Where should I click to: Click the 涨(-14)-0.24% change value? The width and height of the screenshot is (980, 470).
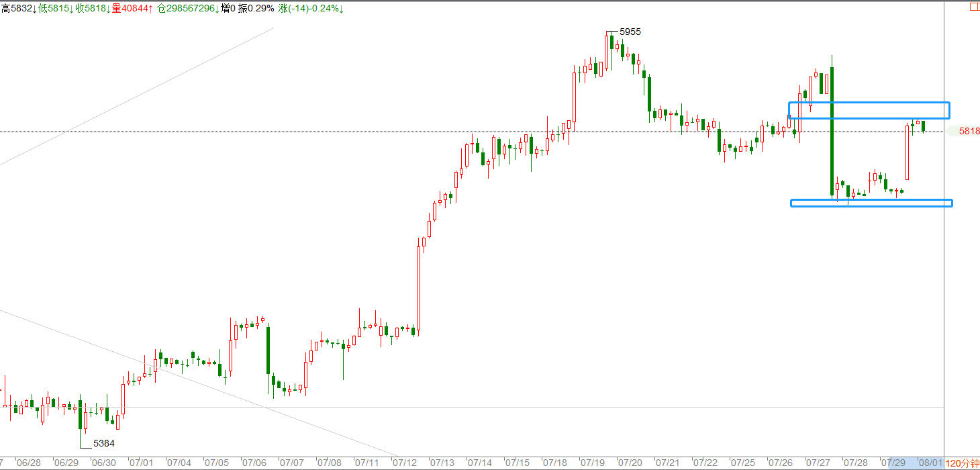pos(311,9)
